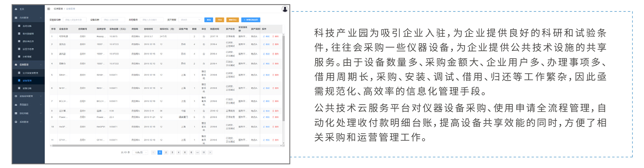Screen dimensions: 644x168
Task: Click the delete (删除) trash icon in row 2
Action: (x=275, y=44)
